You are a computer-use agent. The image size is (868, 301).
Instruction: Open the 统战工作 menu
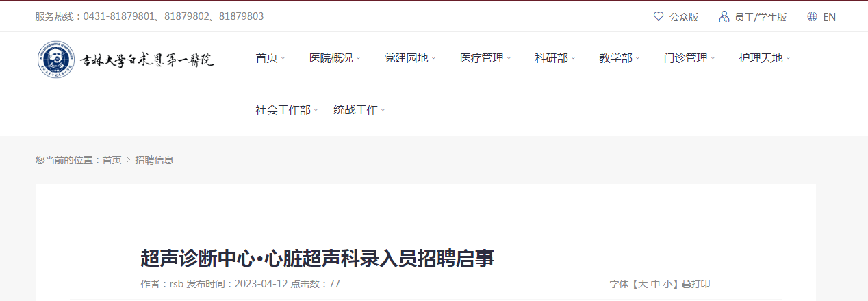click(359, 109)
